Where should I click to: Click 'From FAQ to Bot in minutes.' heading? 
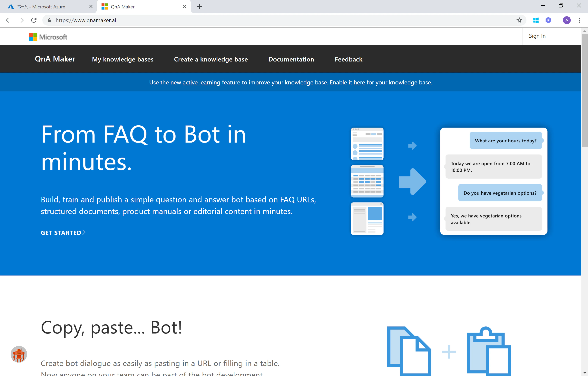point(143,148)
